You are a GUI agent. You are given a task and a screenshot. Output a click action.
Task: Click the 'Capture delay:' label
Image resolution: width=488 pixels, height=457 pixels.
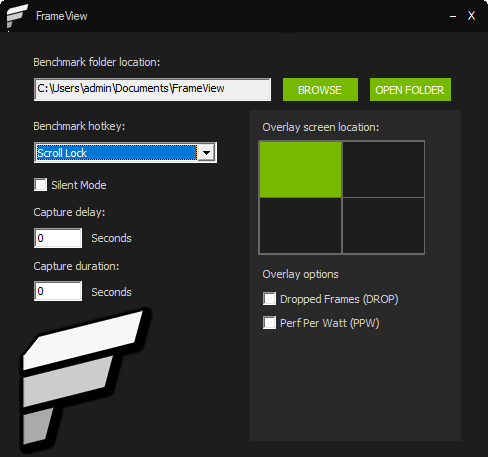pos(69,212)
